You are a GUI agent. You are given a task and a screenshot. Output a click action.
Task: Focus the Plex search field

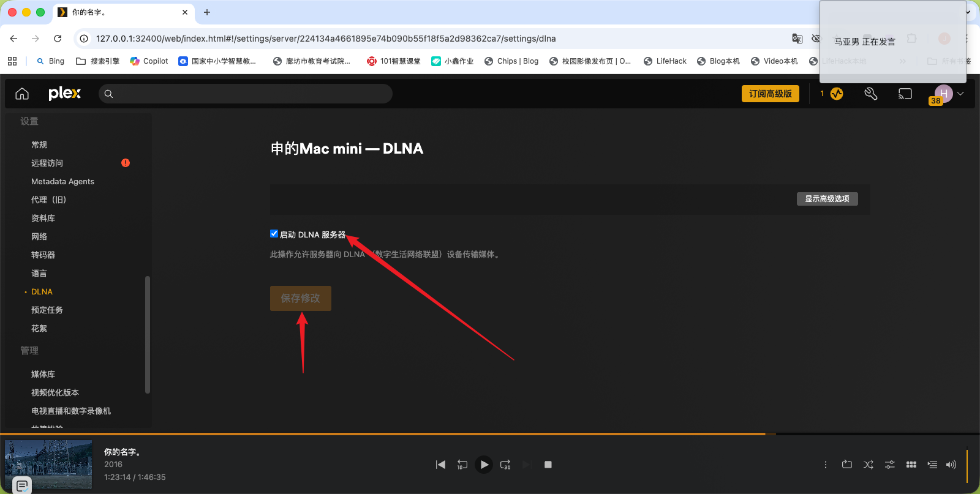pos(246,94)
